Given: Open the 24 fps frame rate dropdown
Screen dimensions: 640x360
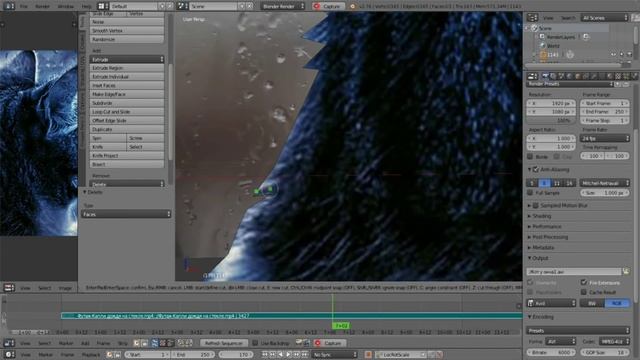Looking at the screenshot, I should pos(604,138).
